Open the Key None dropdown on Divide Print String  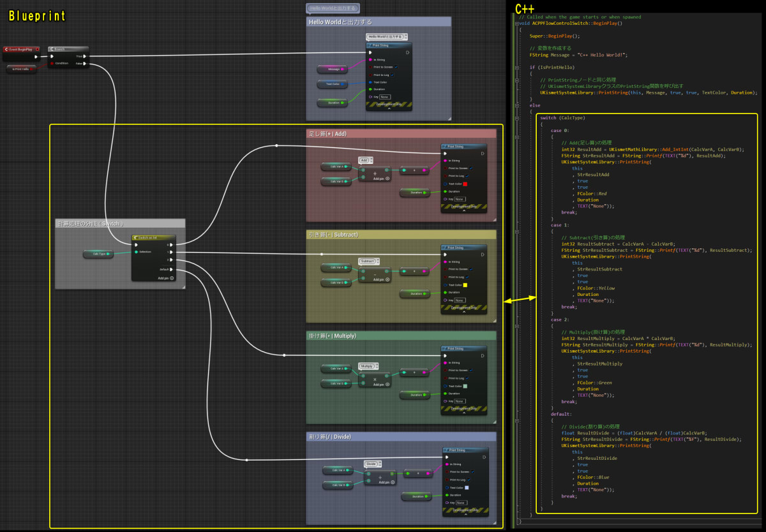tap(462, 502)
